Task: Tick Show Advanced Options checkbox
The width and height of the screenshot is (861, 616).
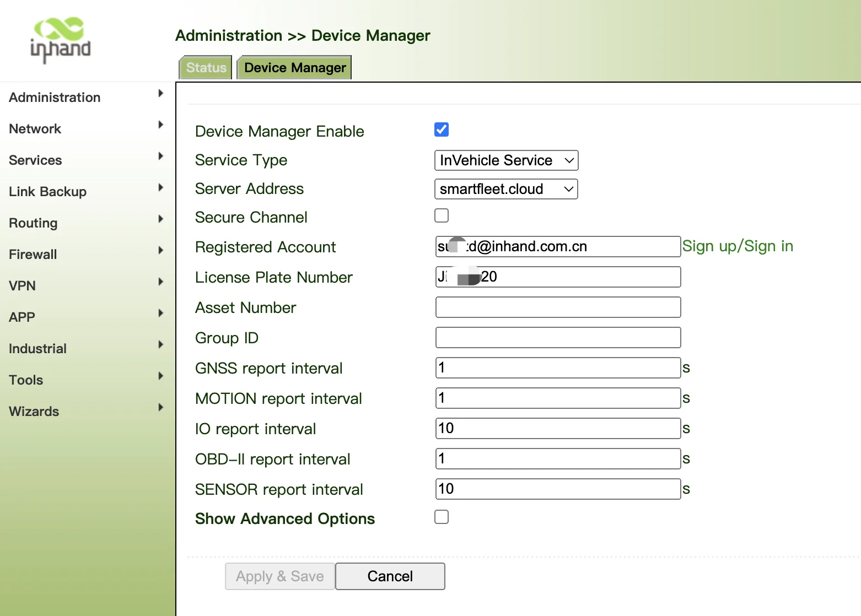Action: tap(442, 517)
